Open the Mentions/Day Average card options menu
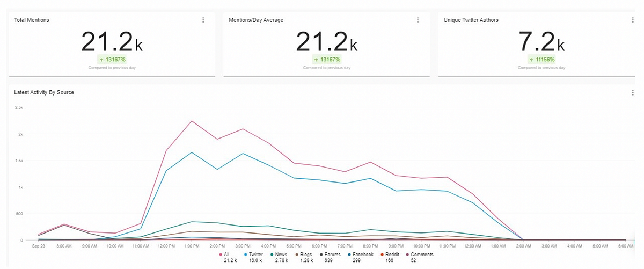Screen dimensions: 644x269 (x=418, y=20)
